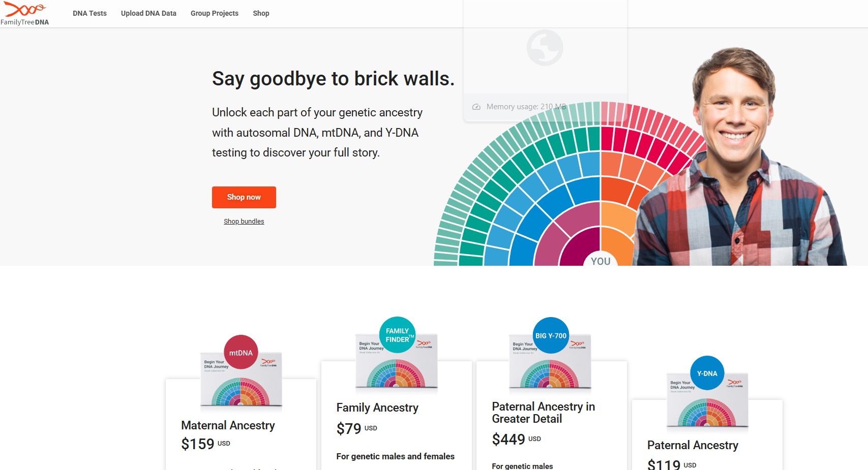
Task: Click the Y-DNA Paternal Ancestry kit box image
Action: (707, 401)
